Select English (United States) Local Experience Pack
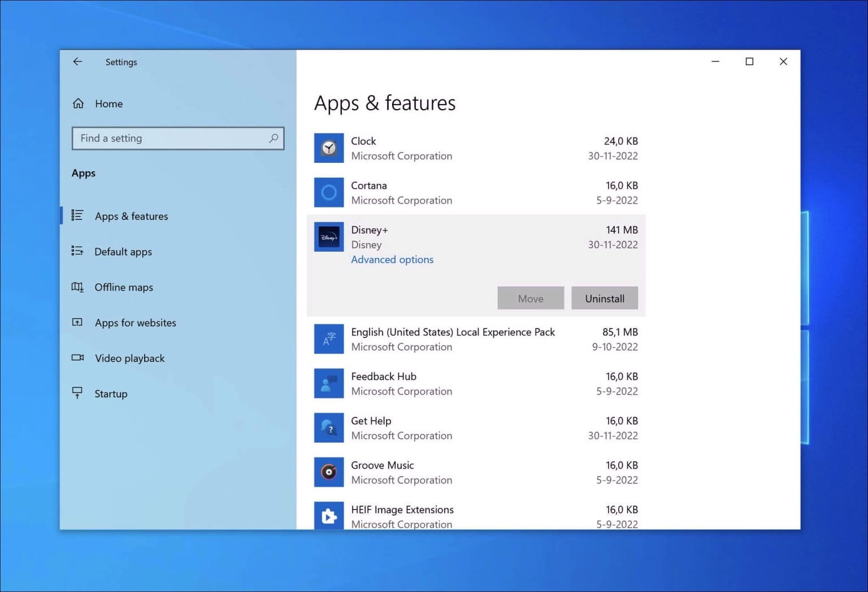868x592 pixels. click(453, 332)
